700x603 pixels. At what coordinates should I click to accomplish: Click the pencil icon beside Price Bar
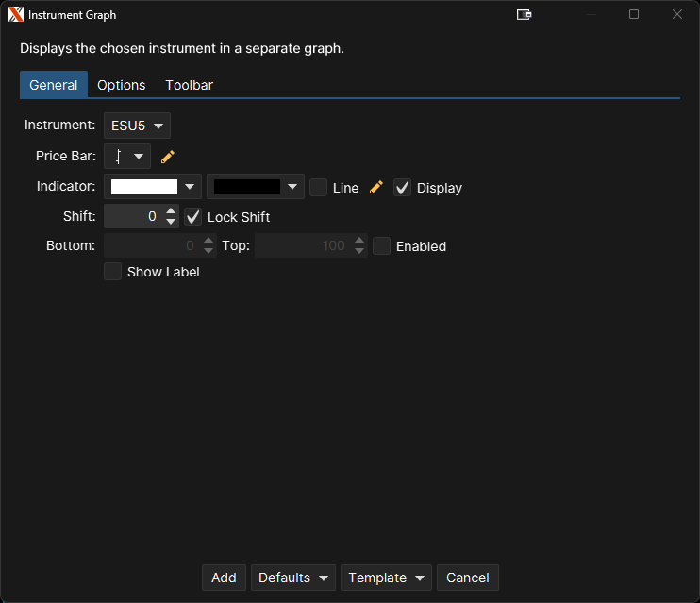click(x=168, y=157)
